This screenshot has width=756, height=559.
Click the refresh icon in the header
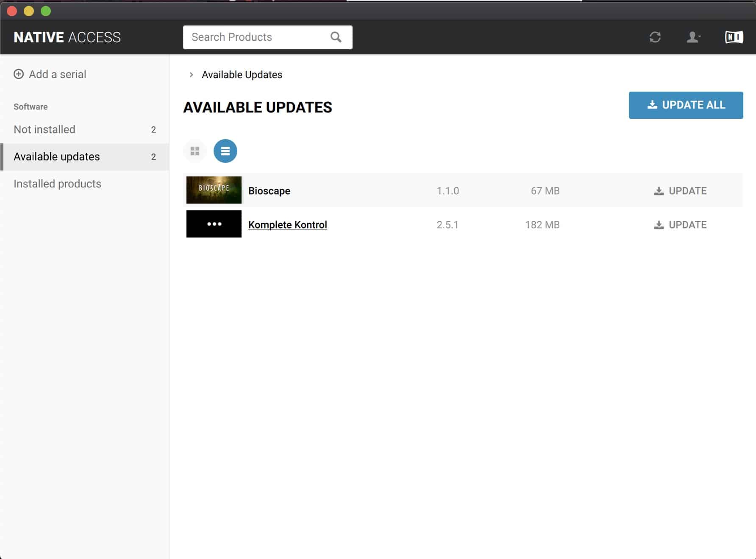tap(655, 37)
